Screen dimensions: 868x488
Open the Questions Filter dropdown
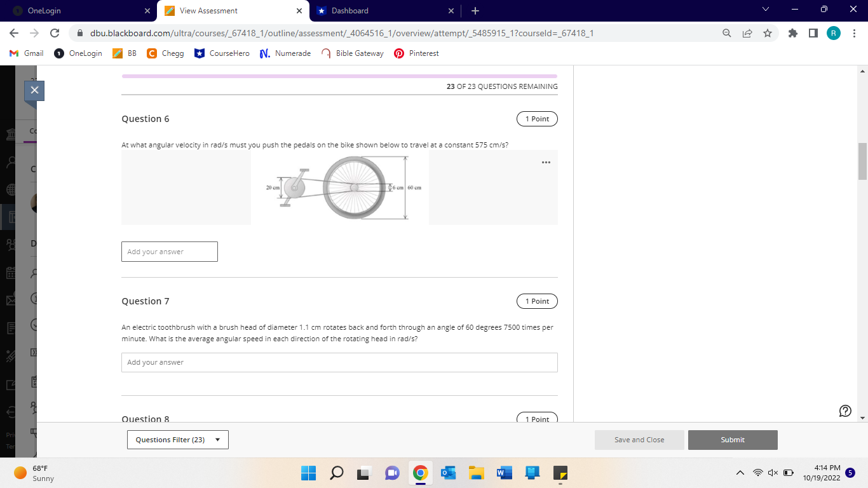pos(177,439)
